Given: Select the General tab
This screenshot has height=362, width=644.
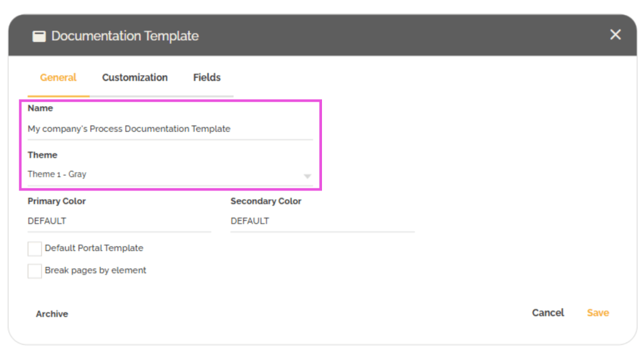Looking at the screenshot, I should (x=58, y=77).
